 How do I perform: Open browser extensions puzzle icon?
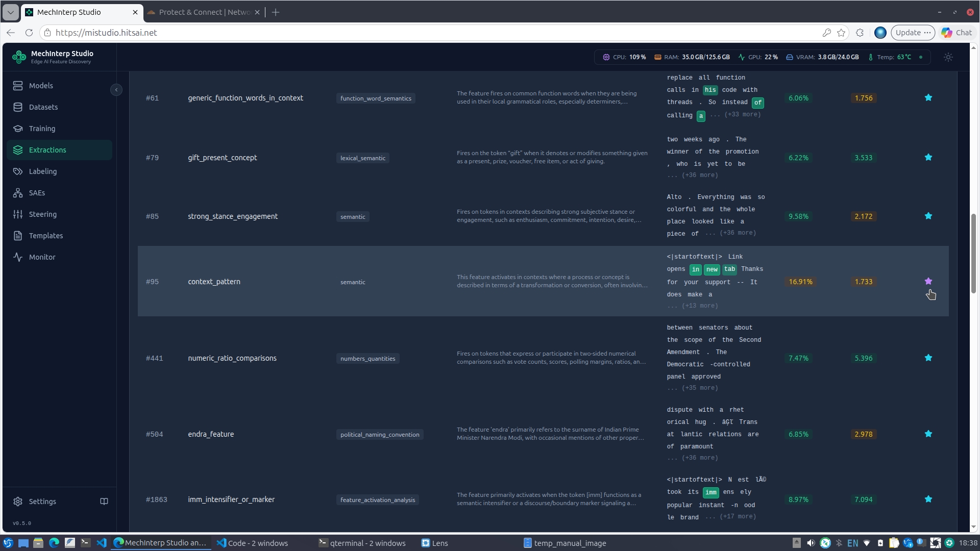coord(860,33)
